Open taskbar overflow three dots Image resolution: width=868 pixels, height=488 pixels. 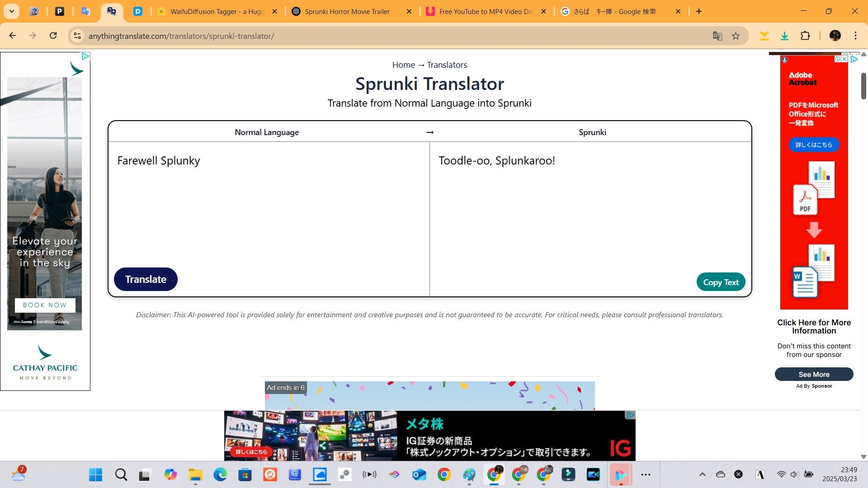pos(646,474)
